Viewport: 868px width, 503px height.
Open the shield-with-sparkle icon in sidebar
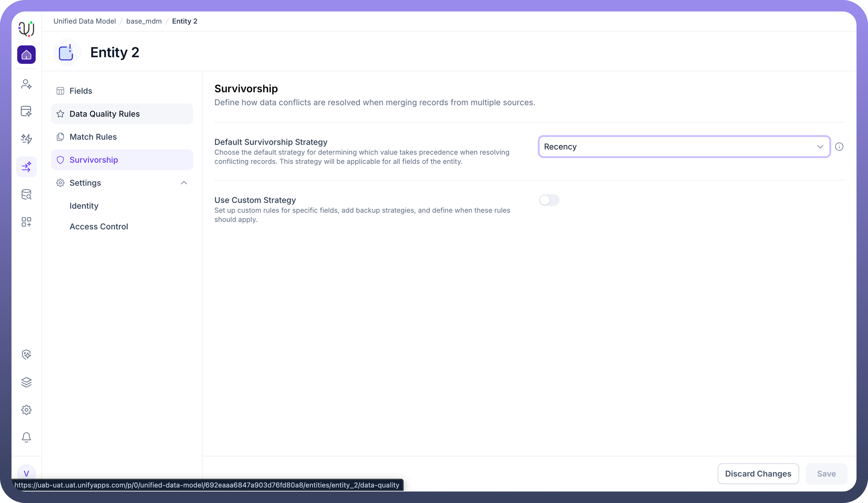[x=26, y=354]
